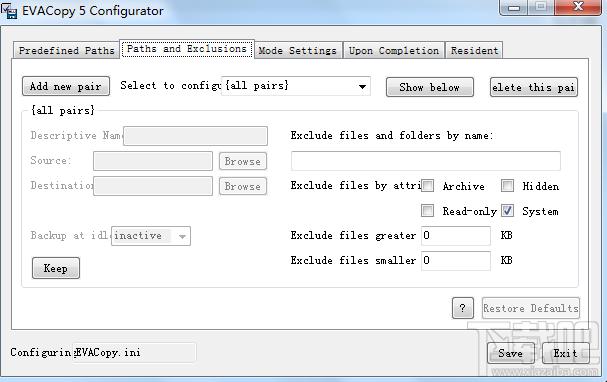Enable the Read-only attribute checkbox
The height and width of the screenshot is (382, 607).
click(427, 211)
